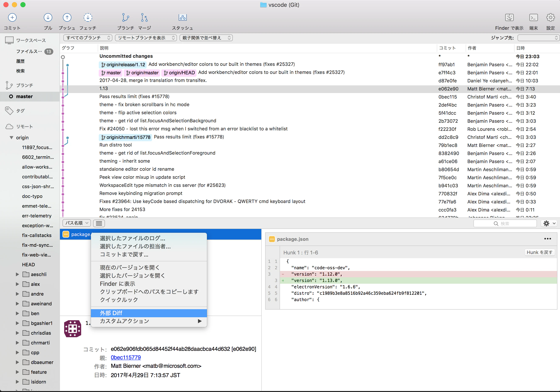The image size is (560, 392).
Task: Open the Terminal (端末) toolbar icon
Action: point(533,18)
